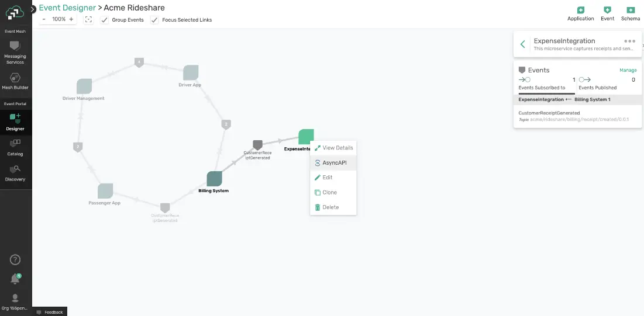Toggle the Group Events checkbox

105,20
